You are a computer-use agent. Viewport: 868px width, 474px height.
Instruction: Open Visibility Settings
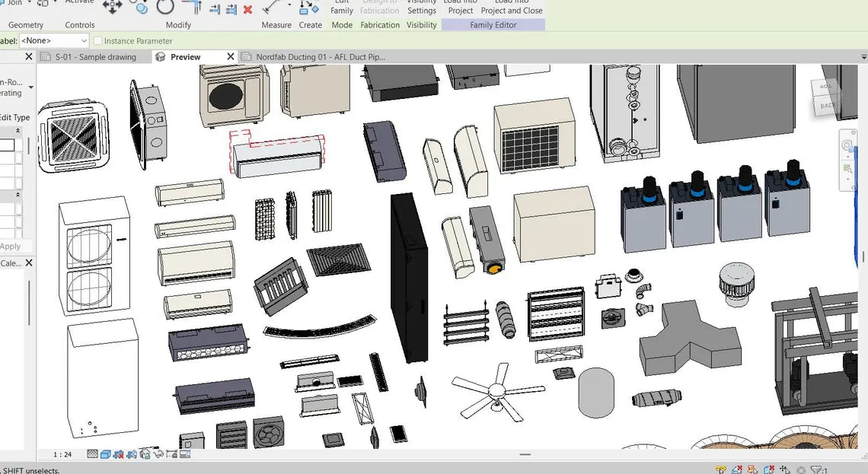pyautogui.click(x=422, y=7)
